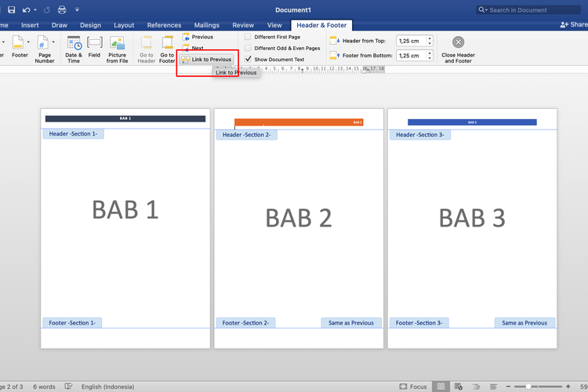Click the Page Number icon
The height and width of the screenshot is (392, 588).
43,42
